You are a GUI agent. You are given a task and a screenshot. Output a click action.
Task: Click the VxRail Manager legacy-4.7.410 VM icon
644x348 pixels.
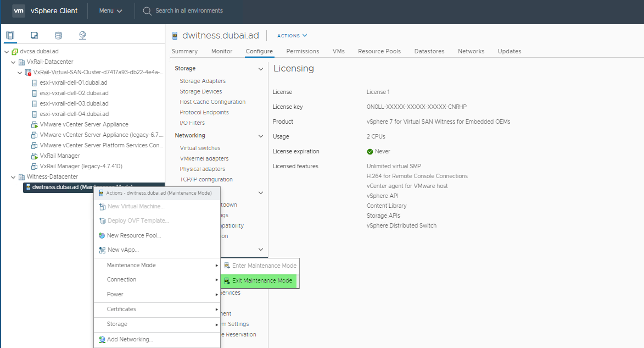35,166
